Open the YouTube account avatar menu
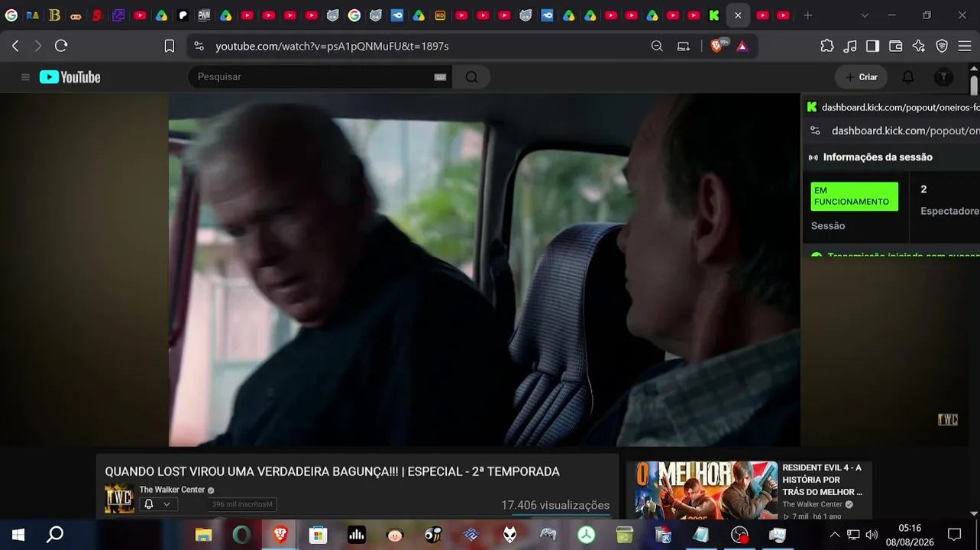Screen dimensions: 980x550 [944, 77]
